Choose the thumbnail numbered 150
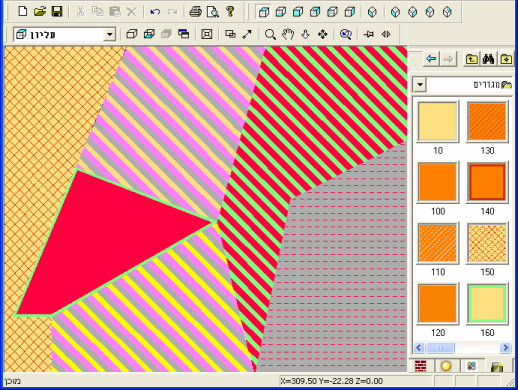 click(x=487, y=243)
